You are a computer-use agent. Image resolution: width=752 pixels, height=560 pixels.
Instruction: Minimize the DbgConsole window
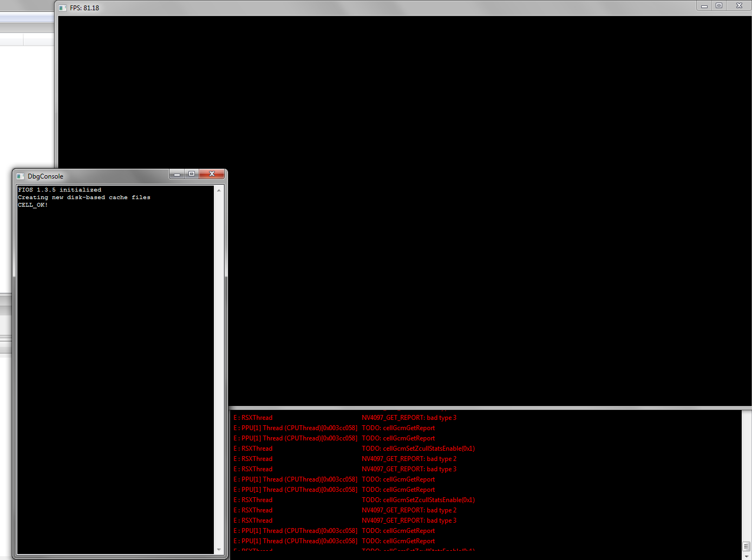177,174
